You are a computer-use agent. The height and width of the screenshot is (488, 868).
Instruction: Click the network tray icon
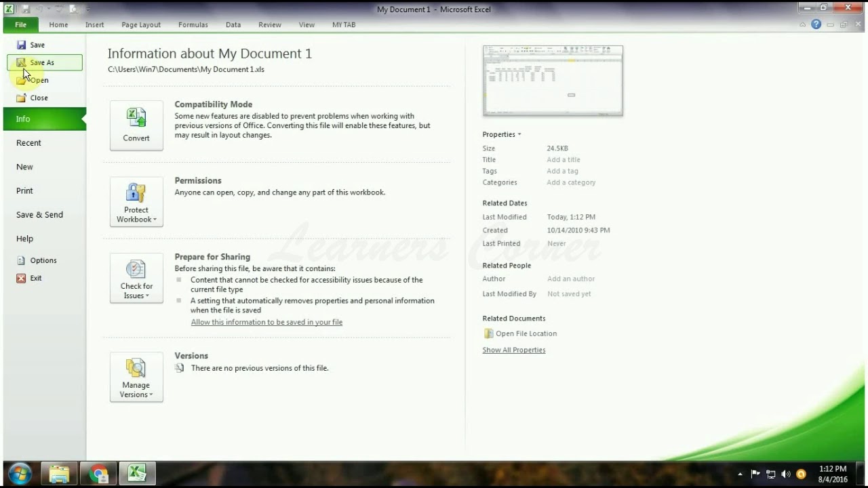coord(771,474)
